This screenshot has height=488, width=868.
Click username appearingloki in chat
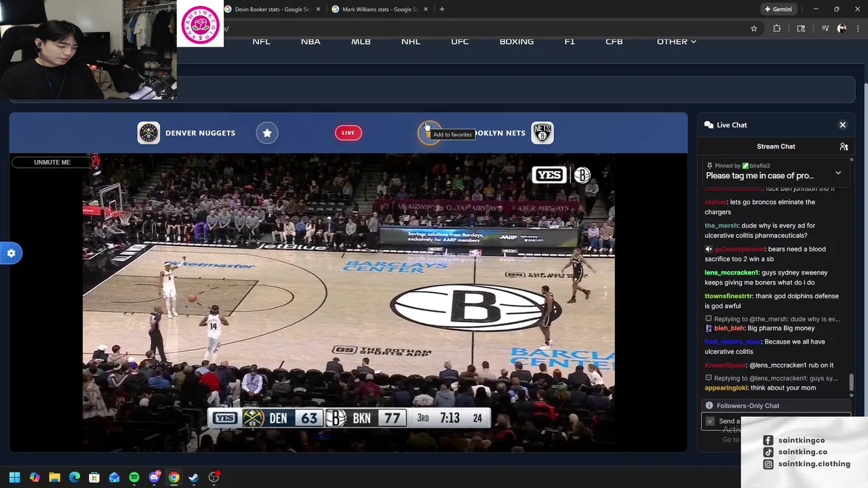click(726, 388)
